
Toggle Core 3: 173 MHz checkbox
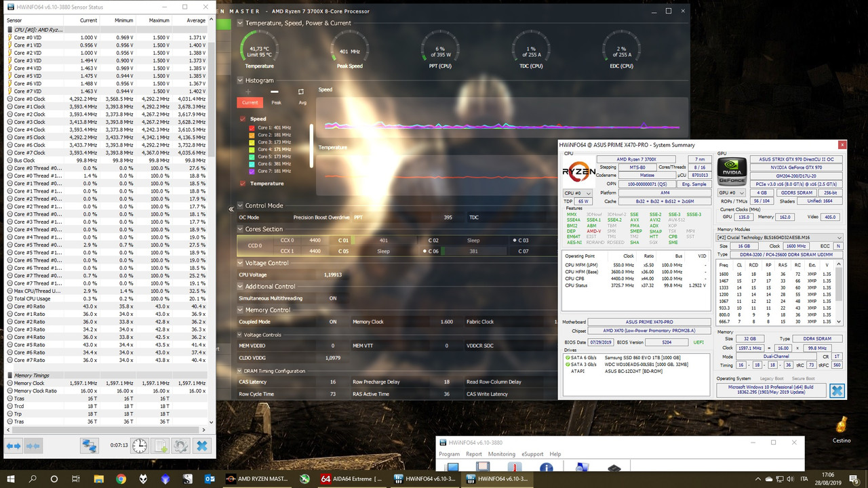pos(252,142)
